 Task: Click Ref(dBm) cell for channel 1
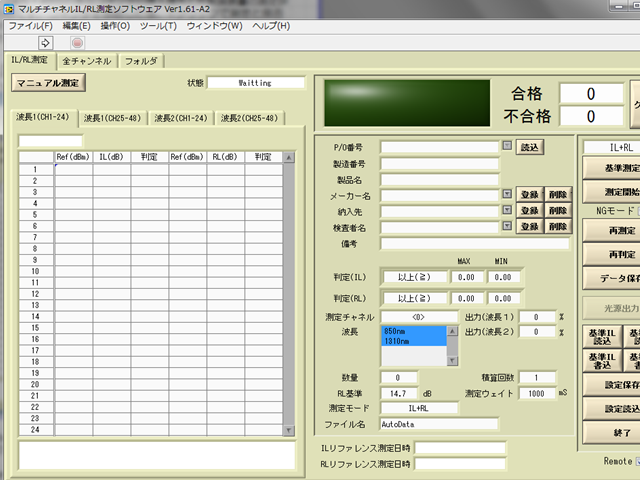tap(73, 169)
